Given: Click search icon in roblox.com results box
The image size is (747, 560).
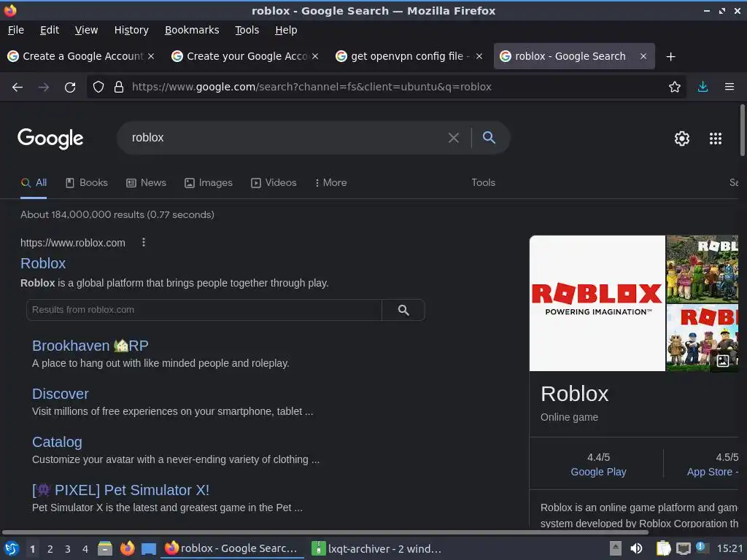Looking at the screenshot, I should coord(403,310).
